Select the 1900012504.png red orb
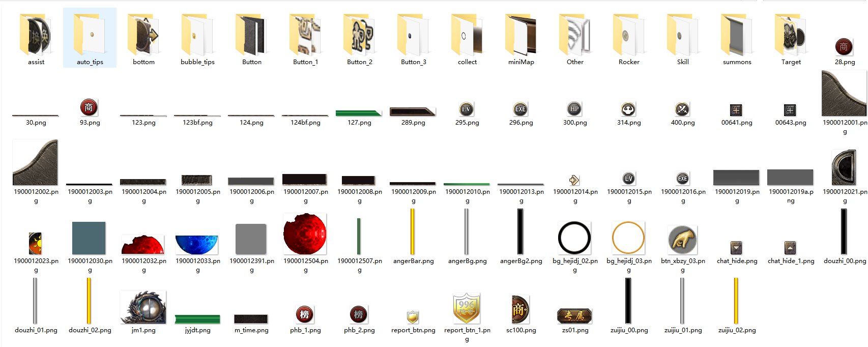868x347 pixels. (305, 234)
